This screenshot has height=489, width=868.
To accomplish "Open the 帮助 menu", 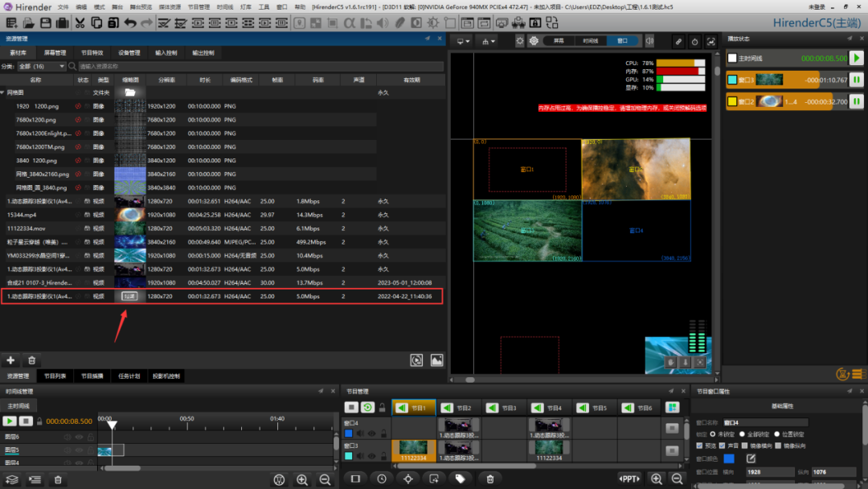I will point(300,7).
